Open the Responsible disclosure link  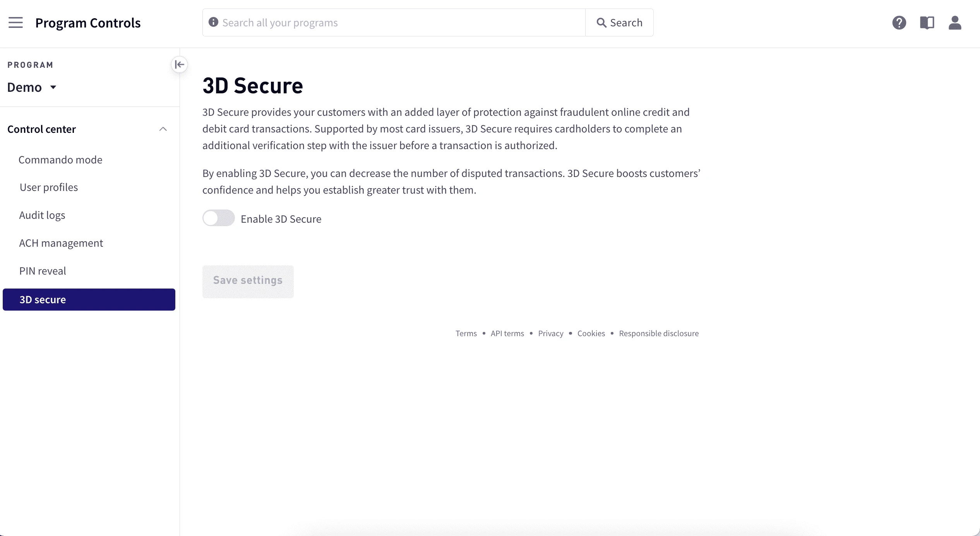(x=659, y=333)
